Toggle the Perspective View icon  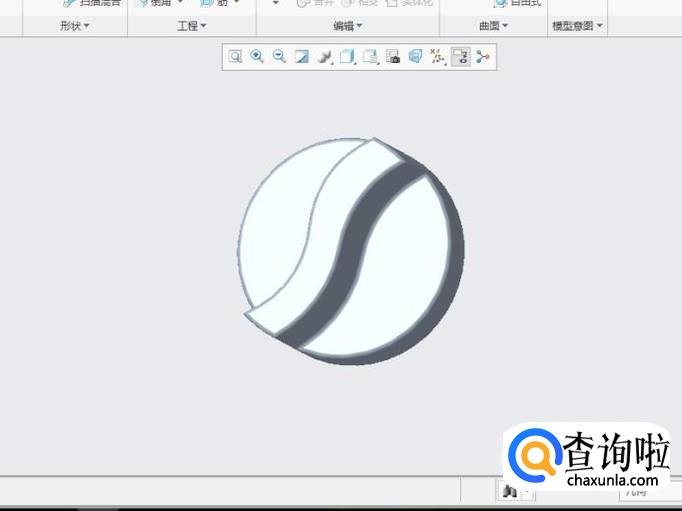coord(415,57)
